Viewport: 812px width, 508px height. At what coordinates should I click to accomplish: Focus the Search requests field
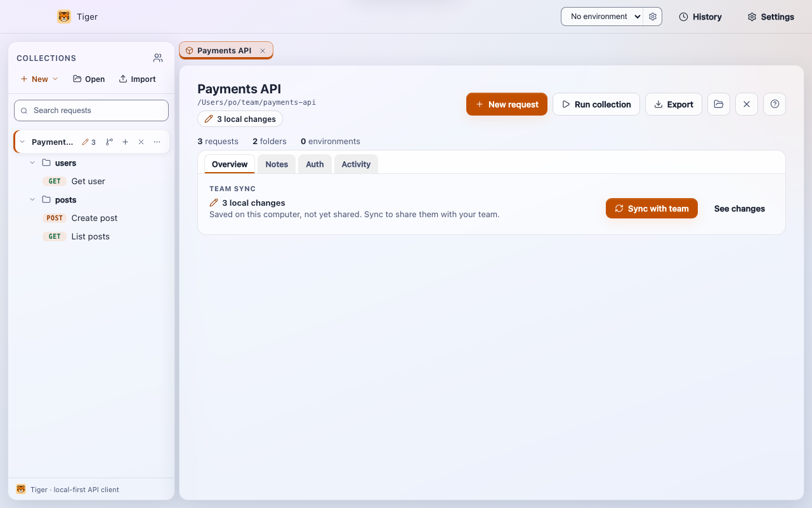(x=91, y=110)
